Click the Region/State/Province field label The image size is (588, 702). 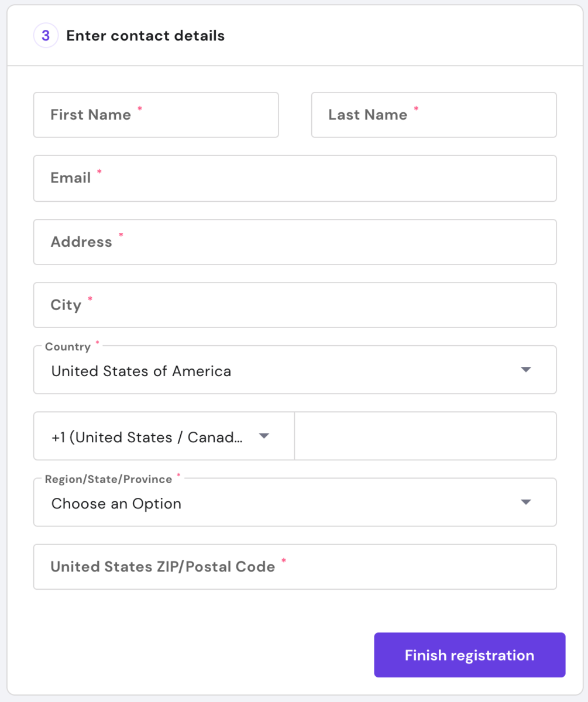[108, 480]
